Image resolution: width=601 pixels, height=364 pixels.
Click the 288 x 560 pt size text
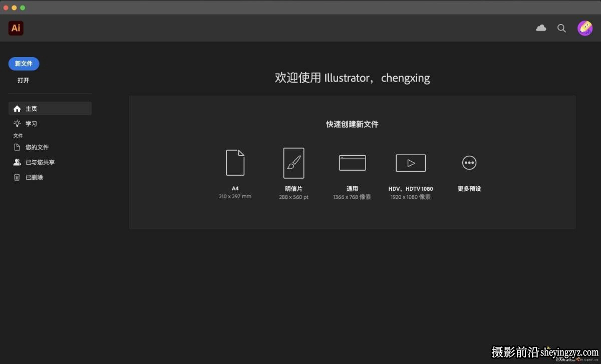[x=293, y=197]
